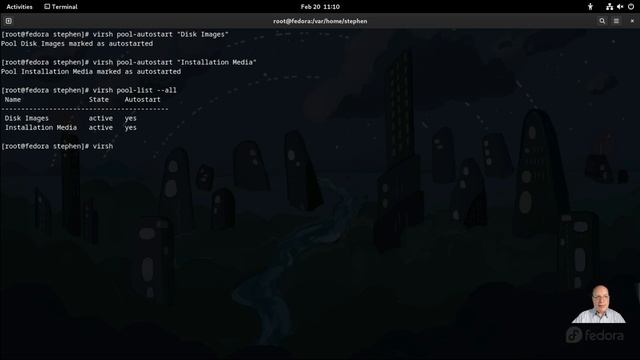This screenshot has height=360, width=640.
Task: Open the terminal hamburger menu
Action: click(616, 21)
